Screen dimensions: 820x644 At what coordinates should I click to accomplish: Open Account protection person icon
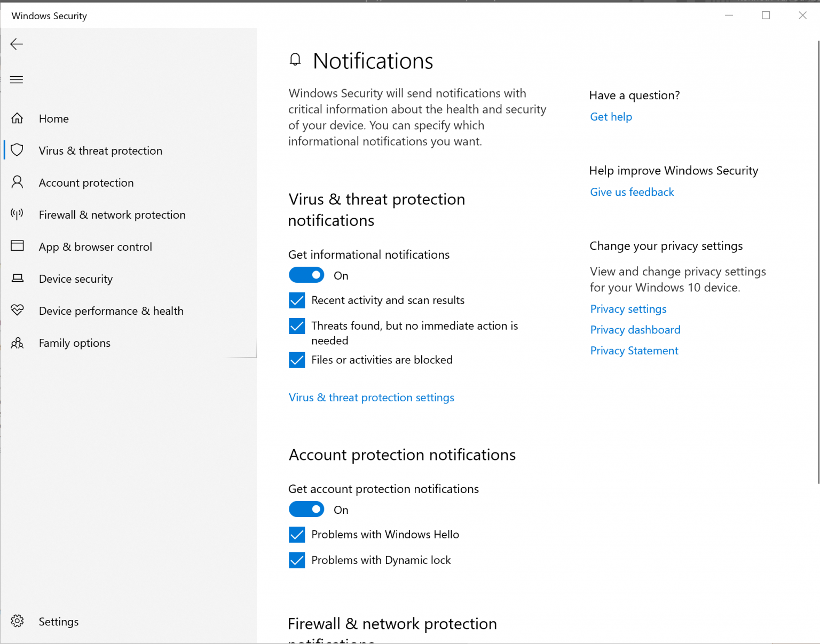pos(17,182)
